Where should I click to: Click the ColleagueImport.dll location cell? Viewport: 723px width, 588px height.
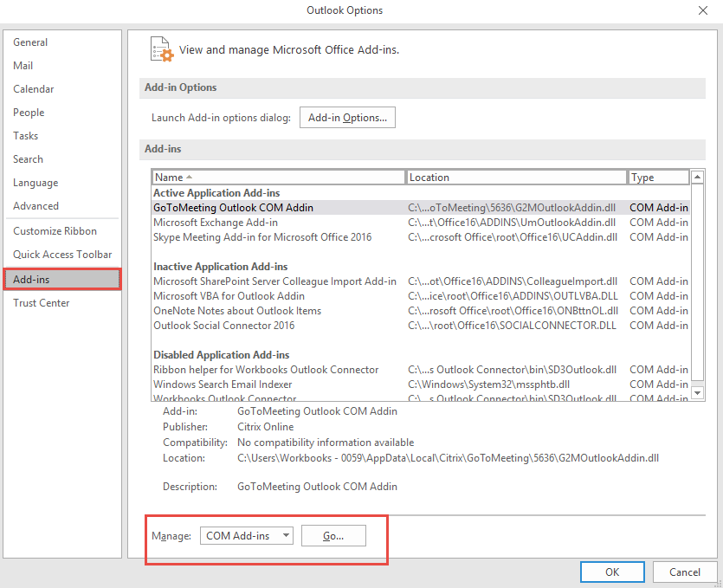tap(513, 281)
